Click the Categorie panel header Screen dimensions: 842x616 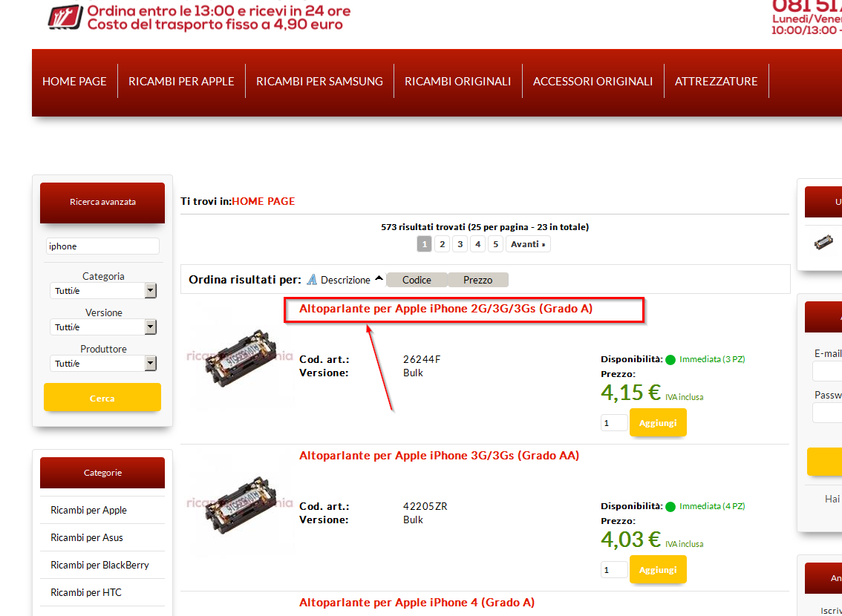tap(102, 473)
